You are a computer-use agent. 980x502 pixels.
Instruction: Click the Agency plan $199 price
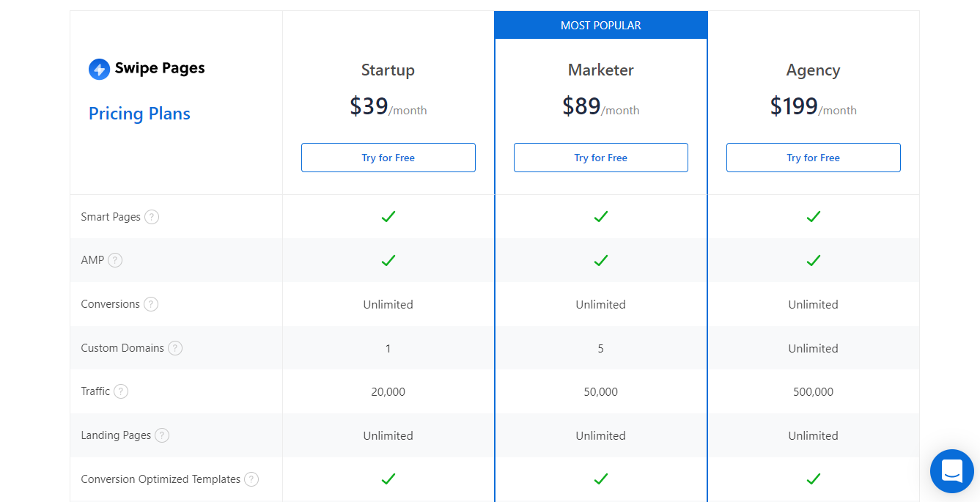tap(794, 107)
